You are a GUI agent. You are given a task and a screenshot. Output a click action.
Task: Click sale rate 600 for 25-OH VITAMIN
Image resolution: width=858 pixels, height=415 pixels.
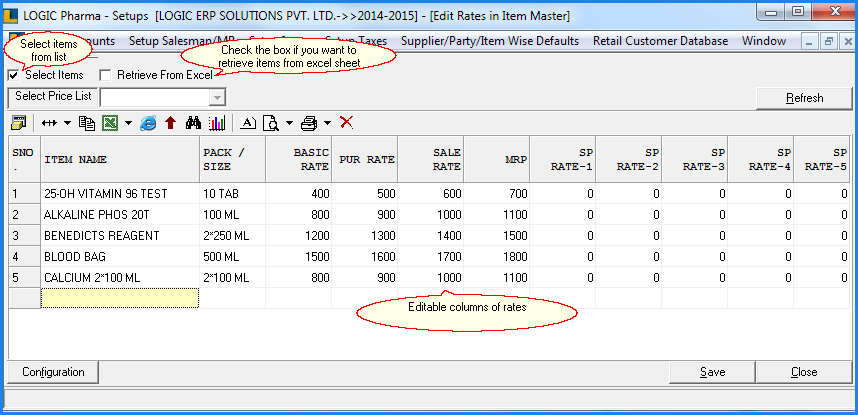[x=431, y=194]
